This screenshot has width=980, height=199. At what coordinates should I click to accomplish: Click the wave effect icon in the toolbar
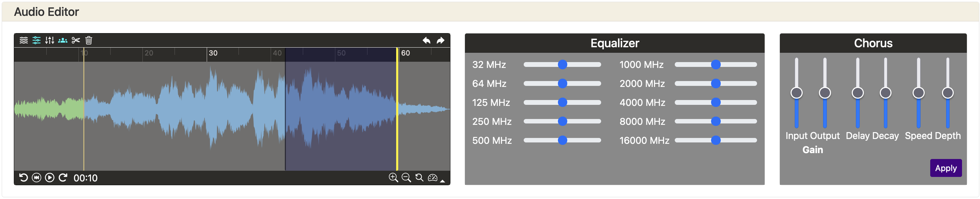(24, 40)
